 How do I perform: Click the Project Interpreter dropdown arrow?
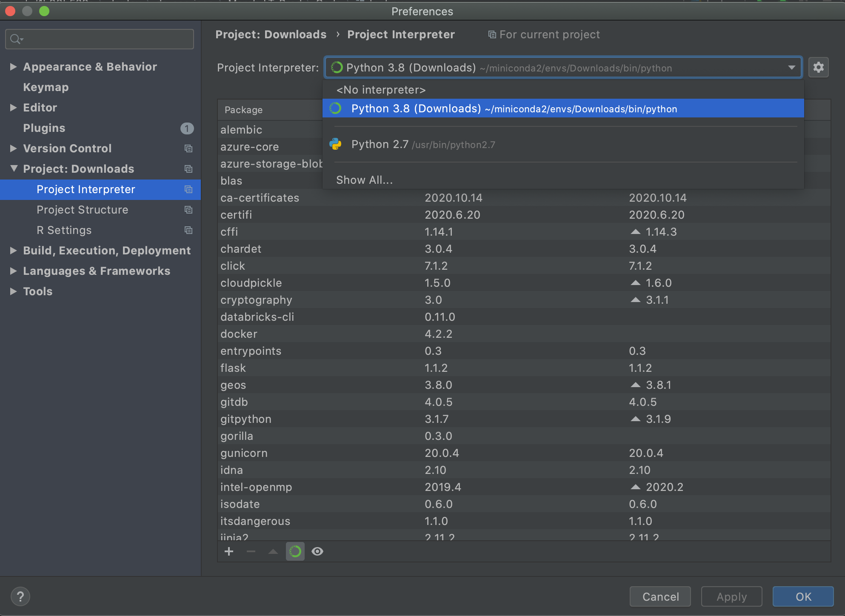tap(791, 67)
